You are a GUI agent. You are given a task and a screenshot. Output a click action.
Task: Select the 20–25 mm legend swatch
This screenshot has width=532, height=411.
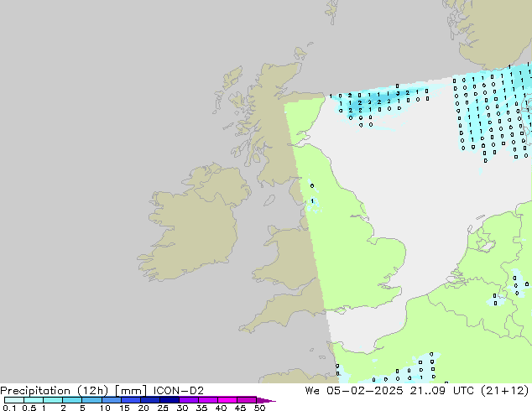point(150,400)
